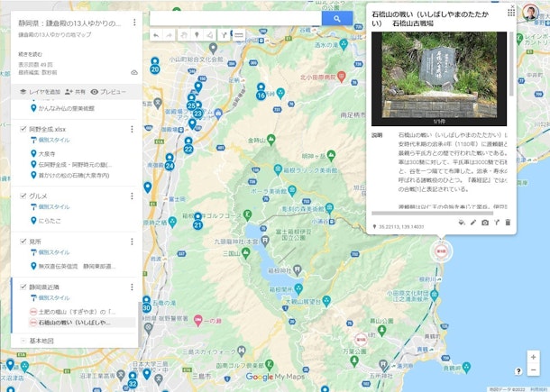Open the map title three-dot menu
550x392 pixels.
133,23
